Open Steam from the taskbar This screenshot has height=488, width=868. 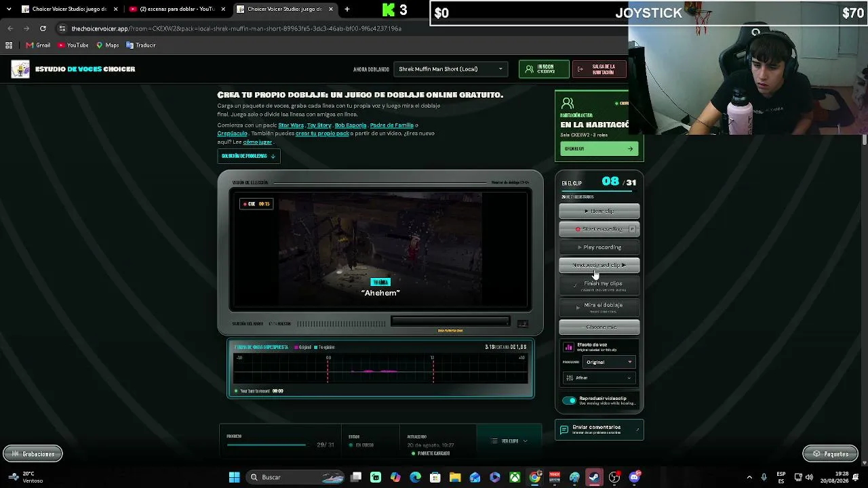pos(594,477)
